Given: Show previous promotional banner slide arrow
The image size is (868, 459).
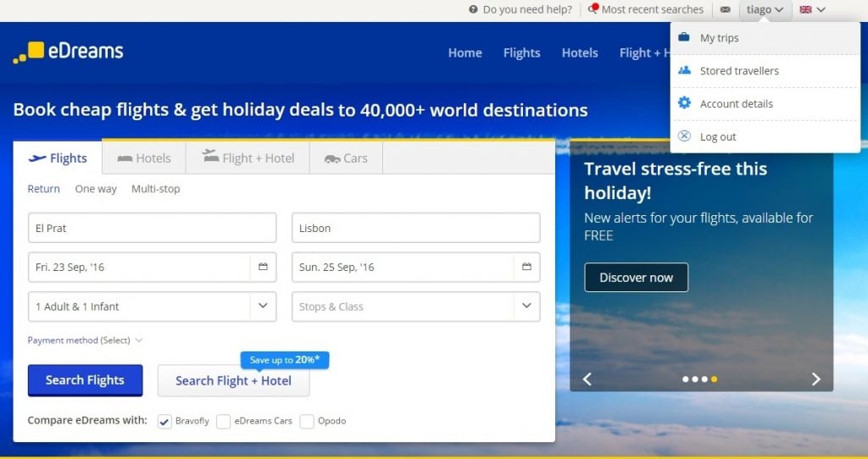Looking at the screenshot, I should coord(587,379).
